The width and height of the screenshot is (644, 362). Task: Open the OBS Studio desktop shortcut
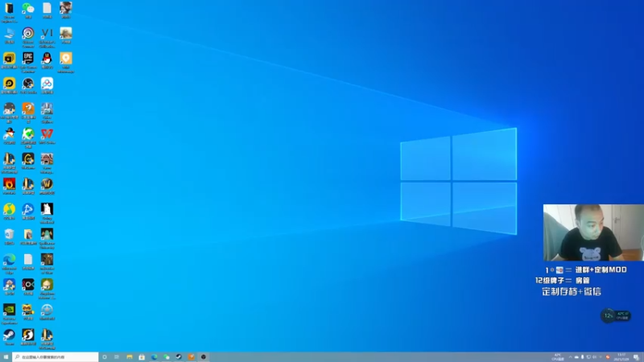(28, 86)
